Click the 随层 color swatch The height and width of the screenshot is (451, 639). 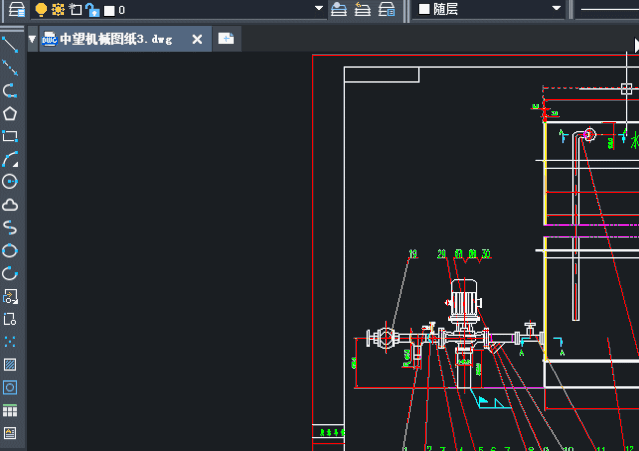tap(424, 9)
